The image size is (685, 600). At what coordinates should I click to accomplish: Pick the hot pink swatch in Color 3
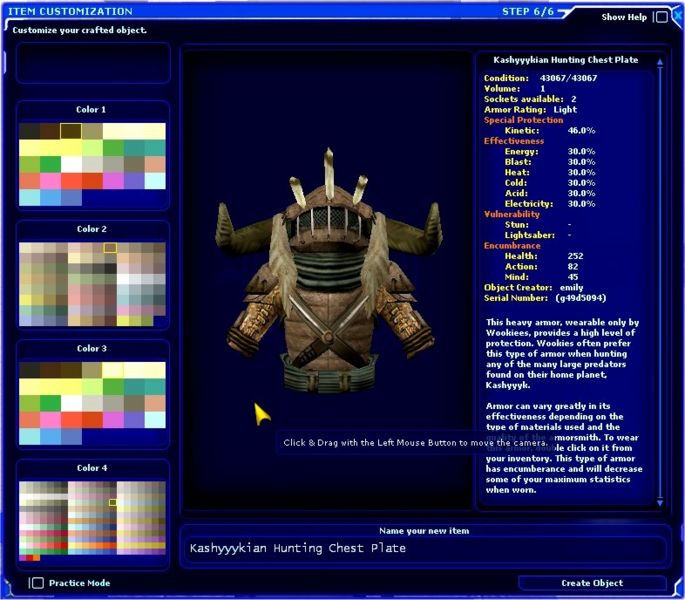tap(49, 420)
